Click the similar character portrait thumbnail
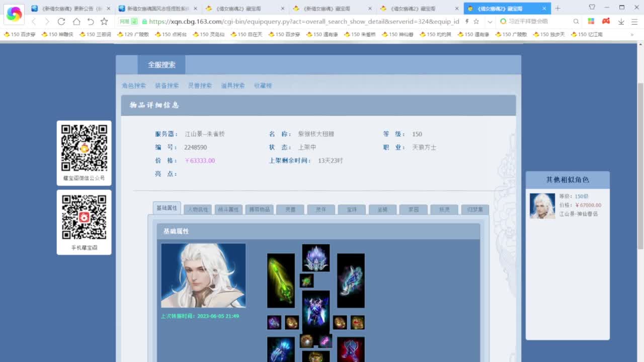Image resolution: width=644 pixels, height=362 pixels. (x=542, y=205)
